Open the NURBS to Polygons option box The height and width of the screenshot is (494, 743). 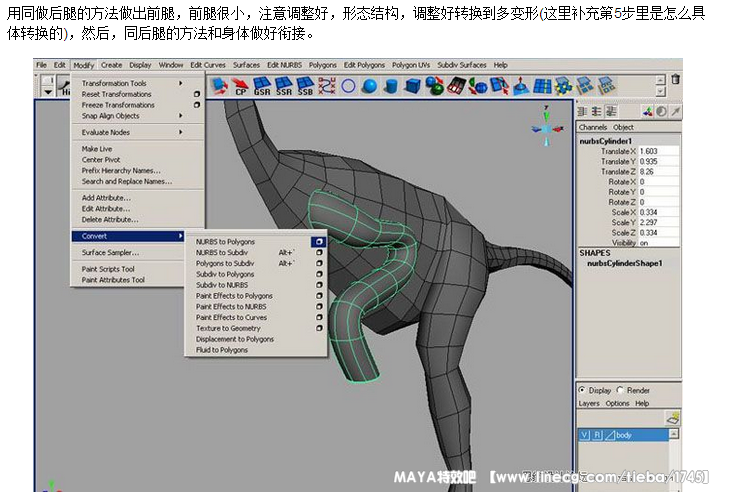click(319, 242)
